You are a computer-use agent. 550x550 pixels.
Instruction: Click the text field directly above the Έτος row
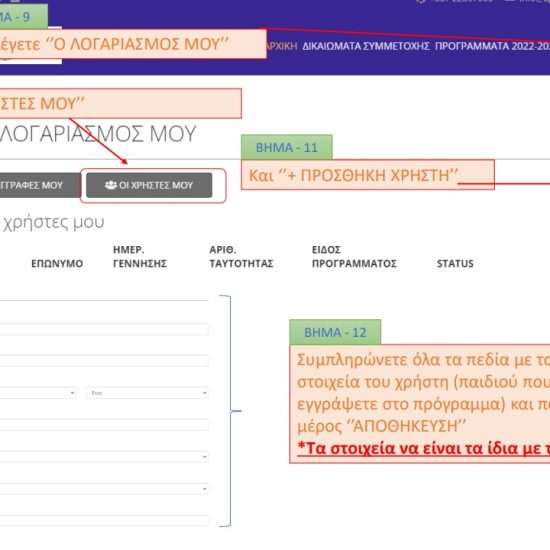[104, 361]
